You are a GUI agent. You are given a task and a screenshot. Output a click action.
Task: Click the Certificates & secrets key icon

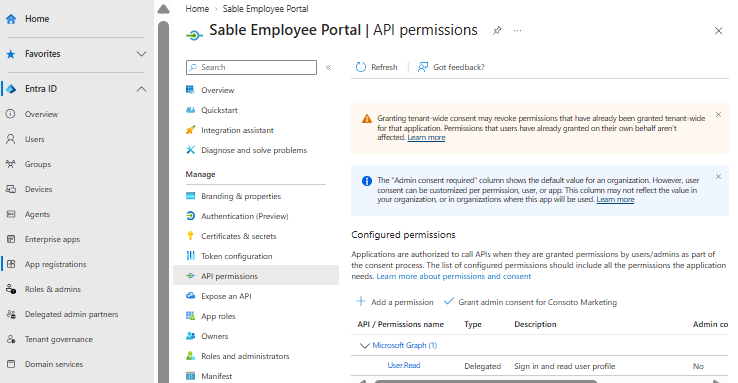point(190,236)
